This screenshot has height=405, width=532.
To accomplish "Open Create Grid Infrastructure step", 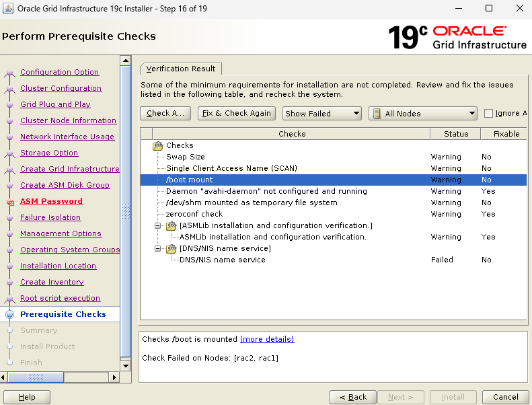I will [69, 169].
